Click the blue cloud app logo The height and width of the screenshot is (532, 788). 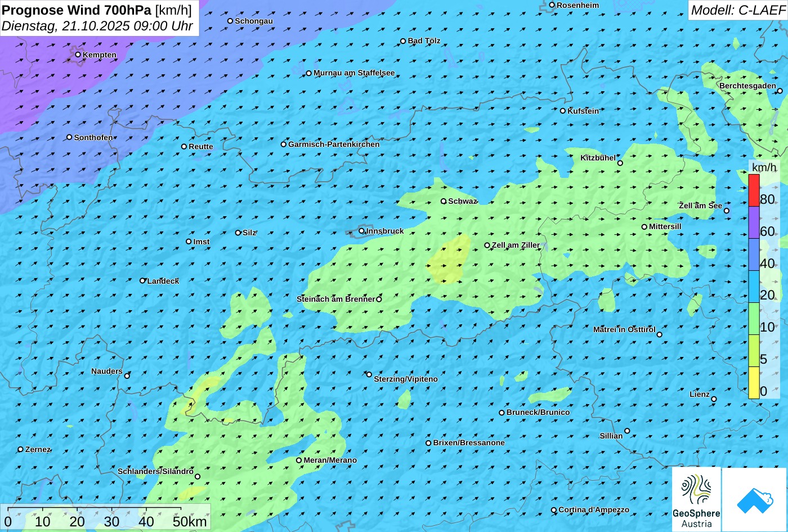(x=755, y=499)
